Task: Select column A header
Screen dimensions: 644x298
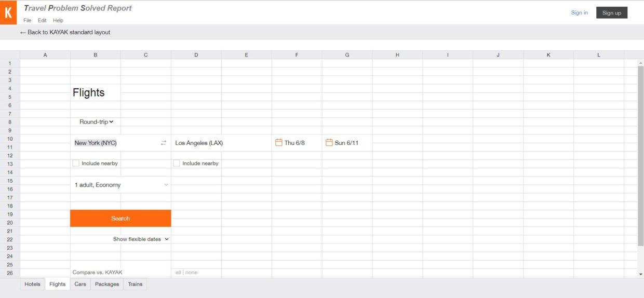Action: (45, 55)
